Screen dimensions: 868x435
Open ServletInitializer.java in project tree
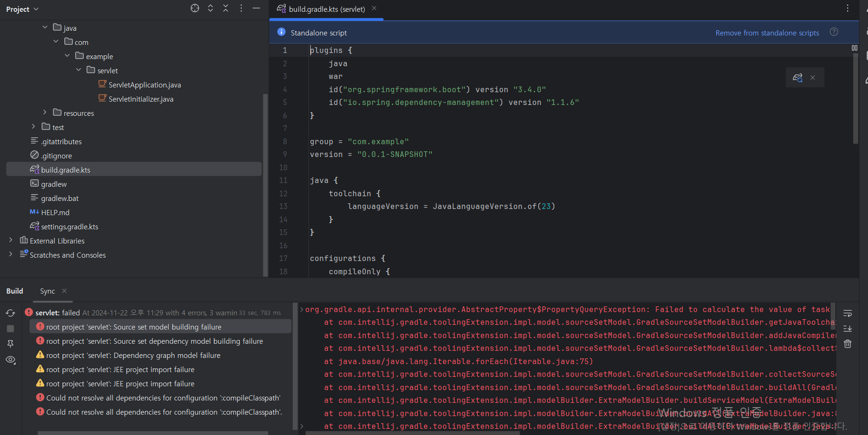tap(141, 99)
